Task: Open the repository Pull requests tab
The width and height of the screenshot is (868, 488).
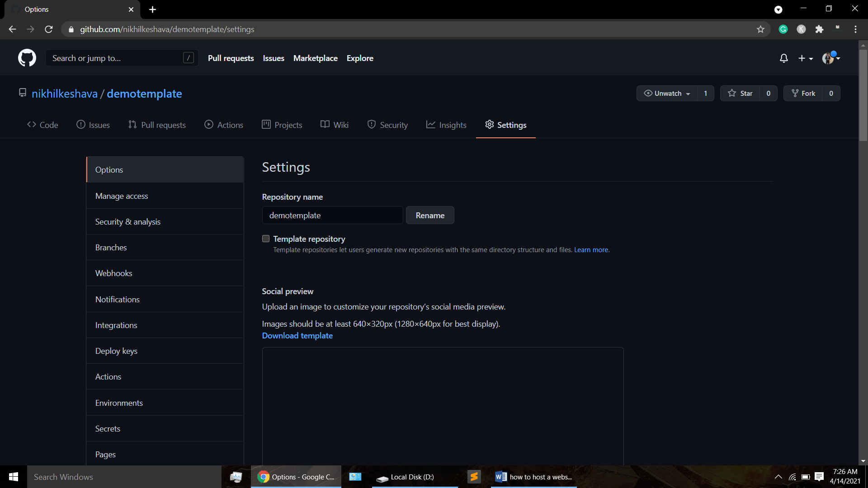Action: coord(157,125)
